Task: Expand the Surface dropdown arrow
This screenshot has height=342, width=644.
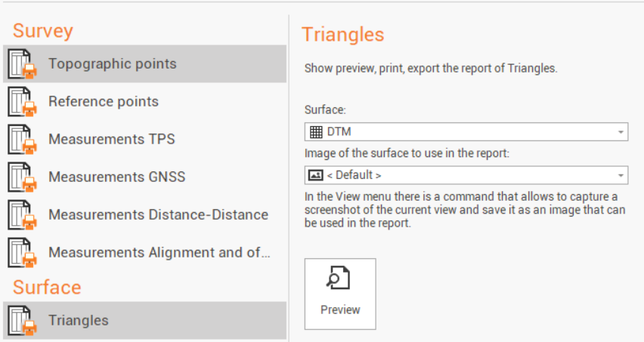Action: pyautogui.click(x=621, y=132)
